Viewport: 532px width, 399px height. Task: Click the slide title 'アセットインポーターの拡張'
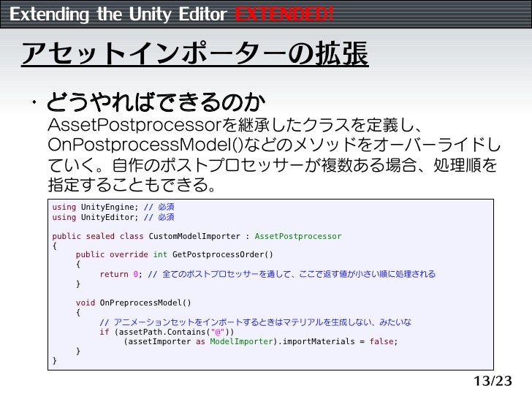pos(194,53)
